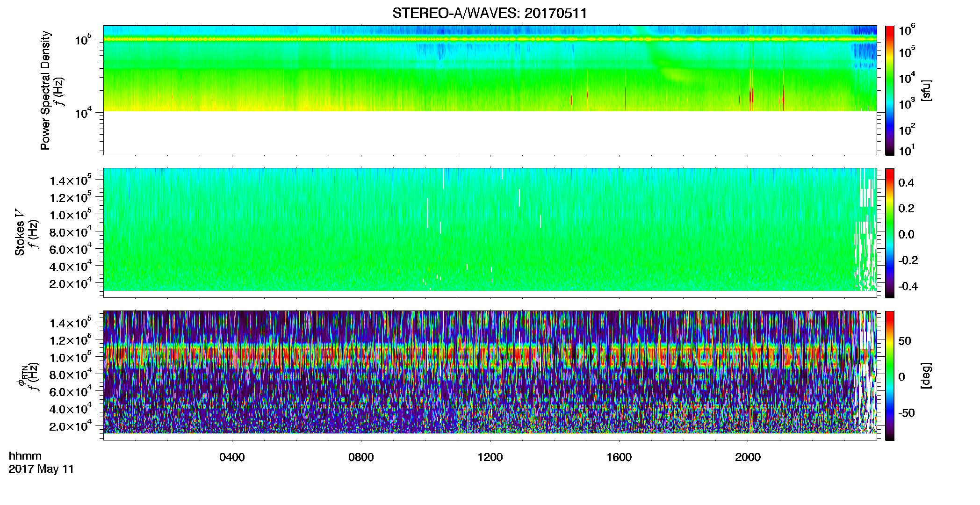Select the 0400 time axis label
This screenshot has width=980, height=505.
(232, 457)
